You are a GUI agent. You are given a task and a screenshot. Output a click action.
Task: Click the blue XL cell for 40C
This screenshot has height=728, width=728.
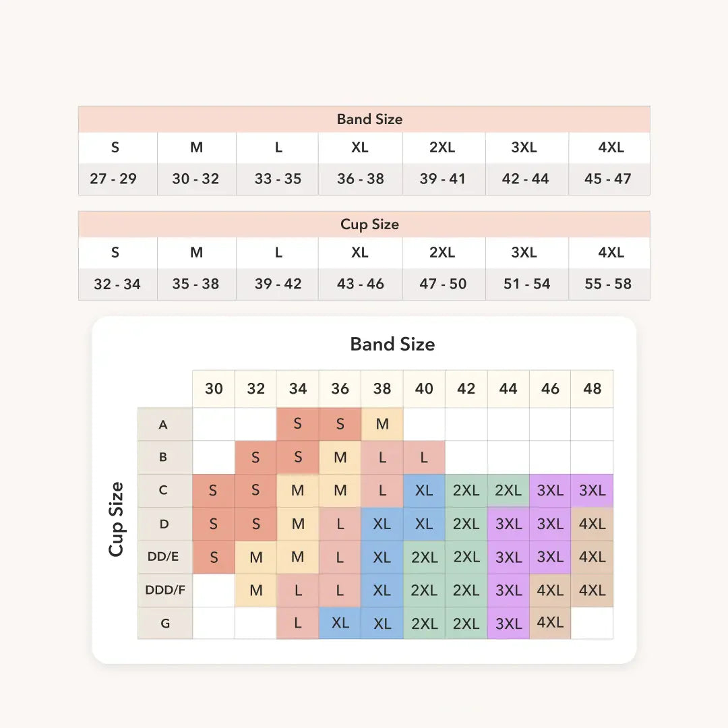tap(424, 491)
